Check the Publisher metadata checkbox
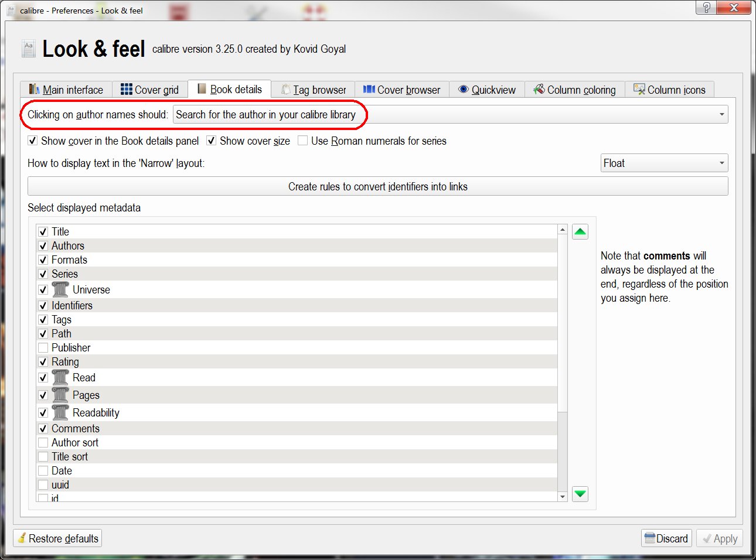Screen dimensions: 756x560 pyautogui.click(x=43, y=347)
